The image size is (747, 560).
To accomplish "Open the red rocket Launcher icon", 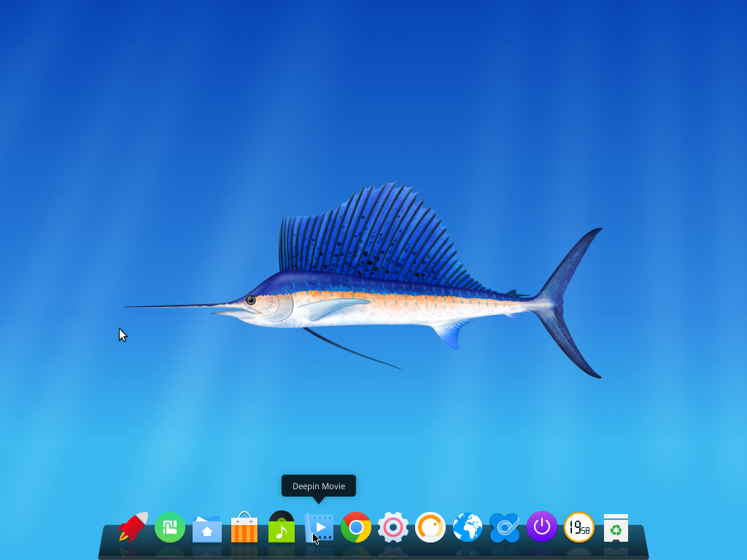I will (x=133, y=527).
